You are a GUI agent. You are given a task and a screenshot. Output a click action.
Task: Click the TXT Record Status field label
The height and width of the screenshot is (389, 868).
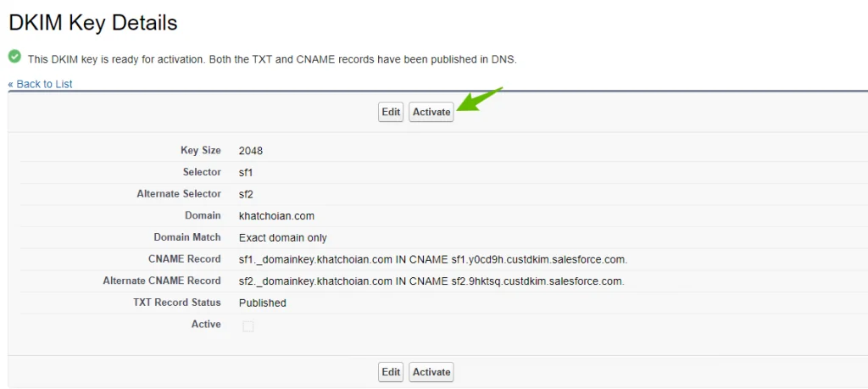point(176,303)
